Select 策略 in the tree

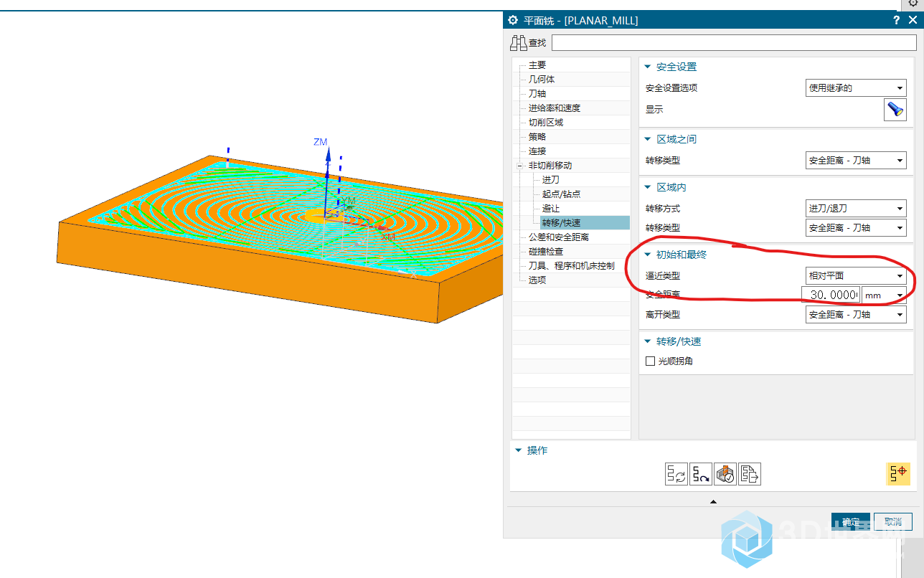click(537, 137)
